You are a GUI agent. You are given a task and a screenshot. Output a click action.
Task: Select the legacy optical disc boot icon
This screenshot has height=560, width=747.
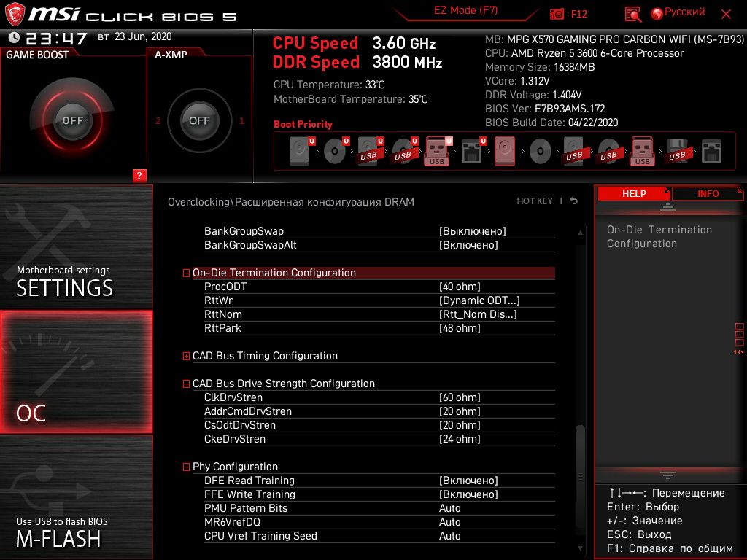541,152
